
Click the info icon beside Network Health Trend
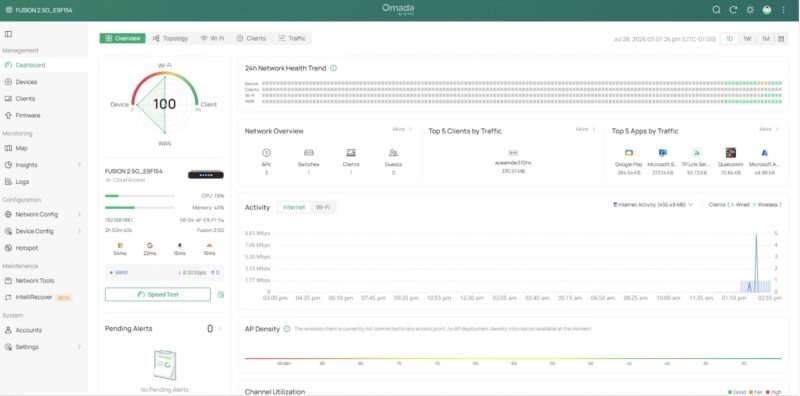333,68
